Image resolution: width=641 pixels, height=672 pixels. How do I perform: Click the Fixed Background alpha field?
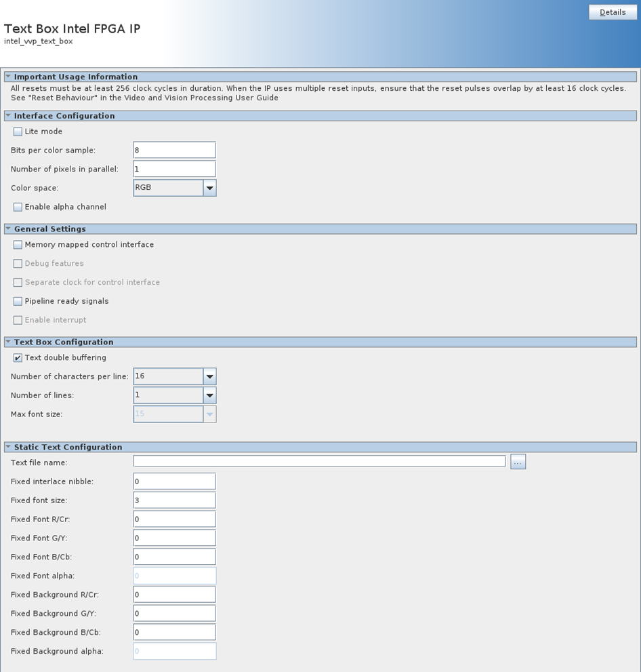click(174, 651)
